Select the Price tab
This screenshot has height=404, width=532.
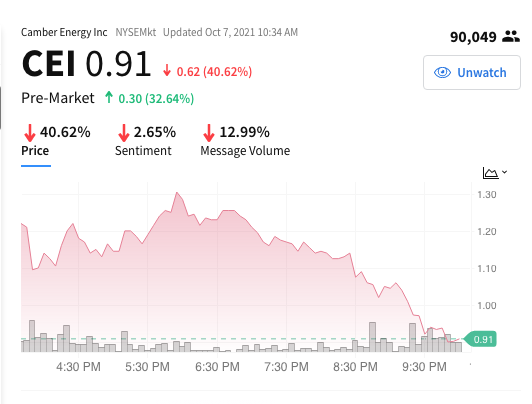click(35, 150)
